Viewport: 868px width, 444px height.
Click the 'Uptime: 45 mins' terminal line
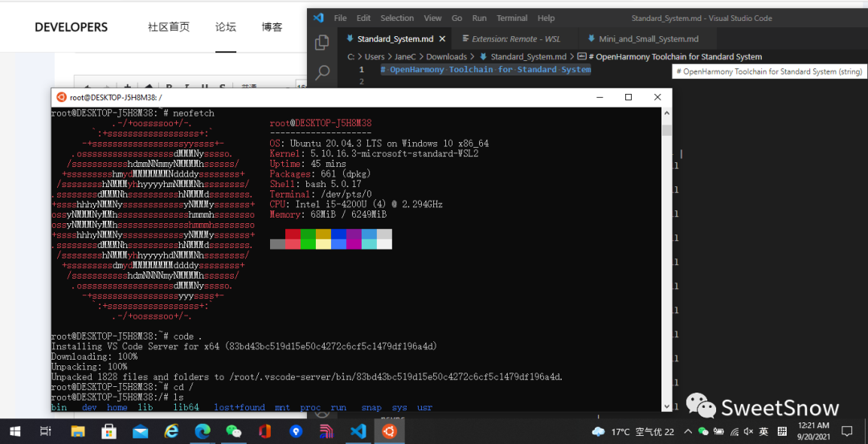tap(308, 164)
